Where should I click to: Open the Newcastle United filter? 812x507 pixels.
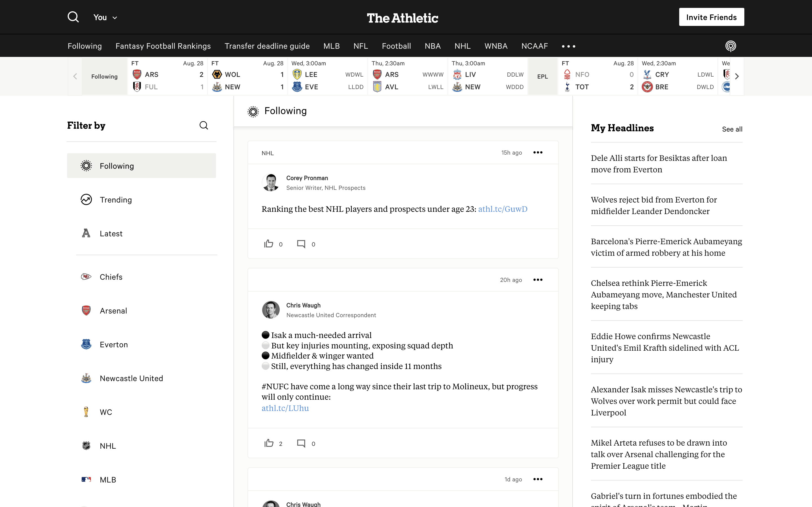pyautogui.click(x=131, y=378)
